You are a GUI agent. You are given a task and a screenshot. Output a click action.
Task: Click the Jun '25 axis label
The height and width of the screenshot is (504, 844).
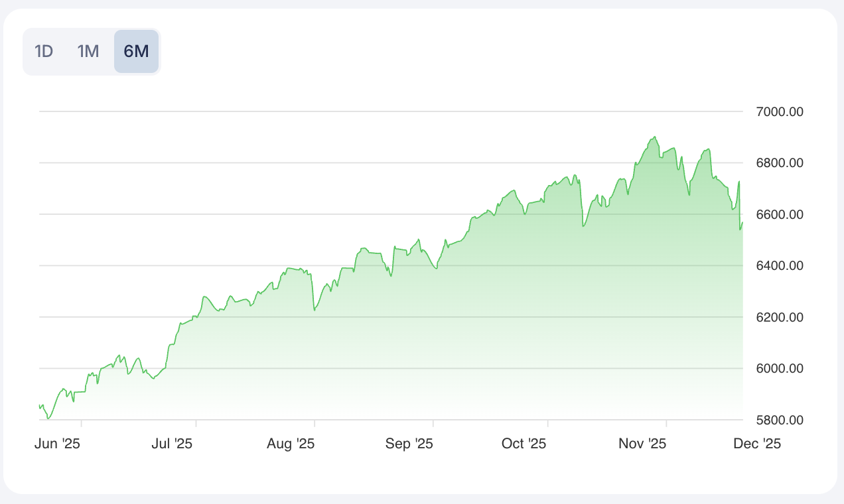point(57,444)
